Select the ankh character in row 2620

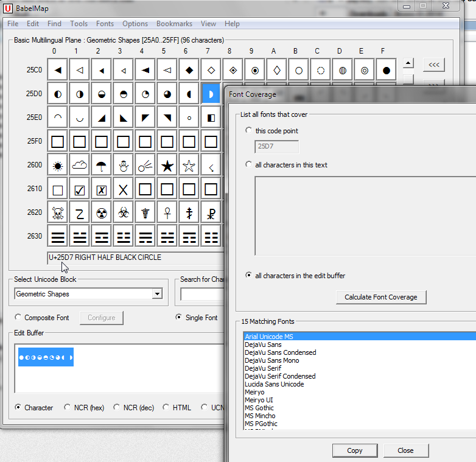point(167,213)
